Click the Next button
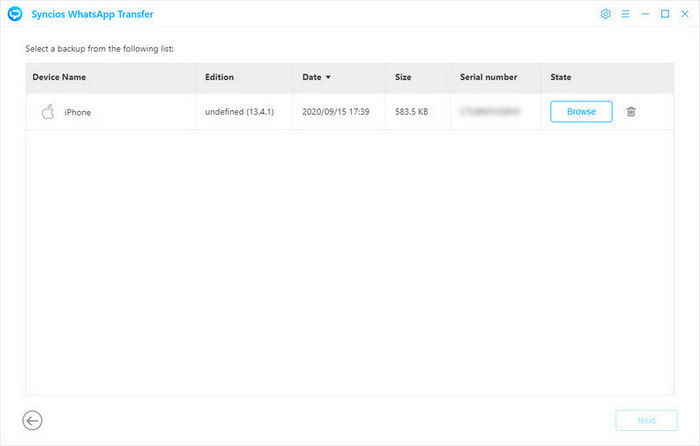 click(646, 421)
